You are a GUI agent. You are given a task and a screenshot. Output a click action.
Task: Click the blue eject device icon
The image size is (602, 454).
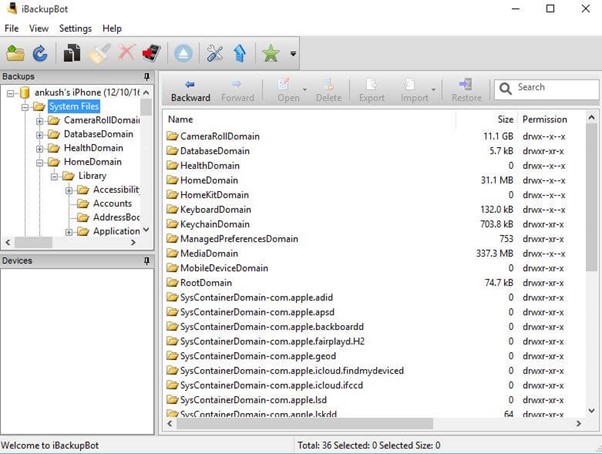183,54
